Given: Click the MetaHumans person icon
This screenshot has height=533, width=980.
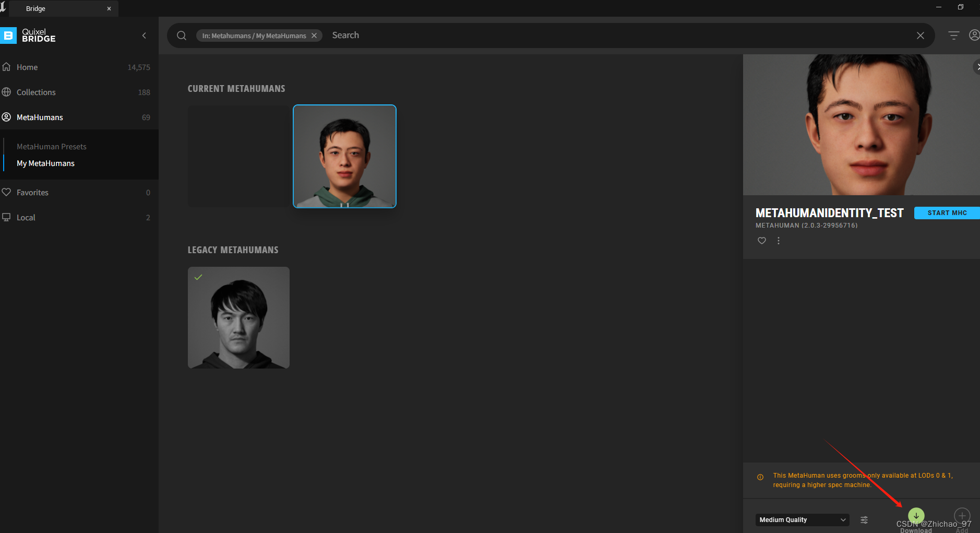Looking at the screenshot, I should point(6,117).
